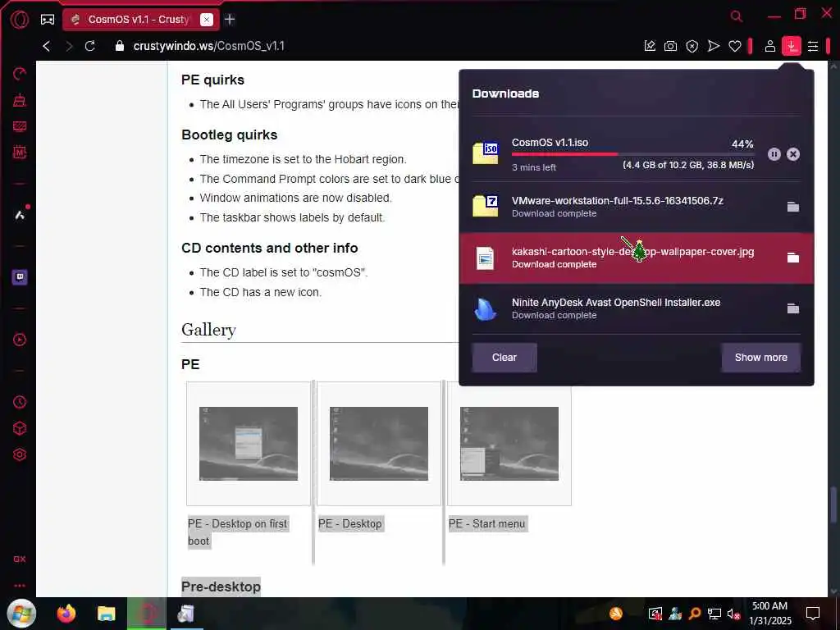Open the My Flow send icon

[714, 46]
